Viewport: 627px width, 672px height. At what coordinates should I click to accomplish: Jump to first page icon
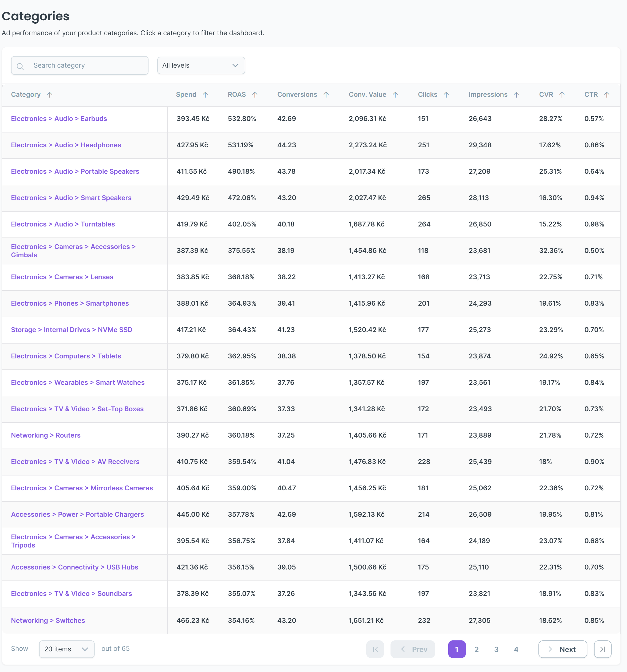coord(375,649)
